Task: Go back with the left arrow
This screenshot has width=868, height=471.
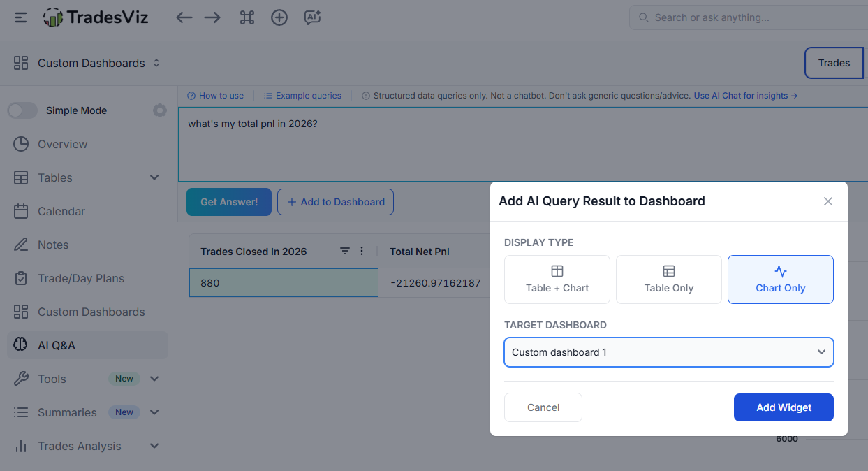Action: [184, 17]
